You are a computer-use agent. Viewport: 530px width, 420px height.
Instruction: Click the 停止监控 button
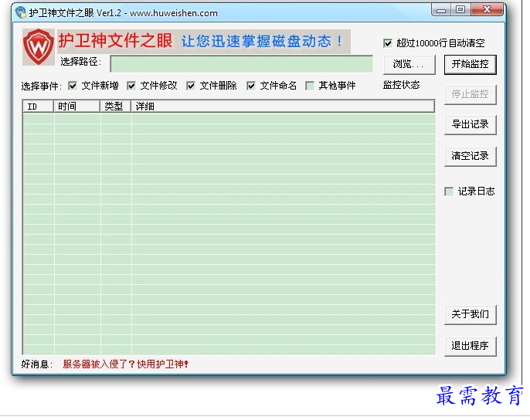click(471, 94)
